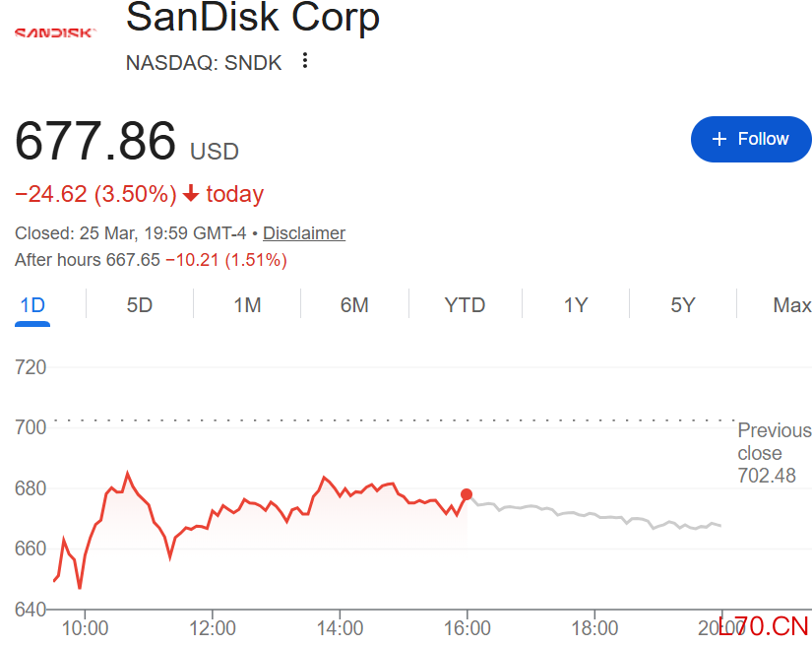Click the red closing-price dot on chart

click(467, 494)
